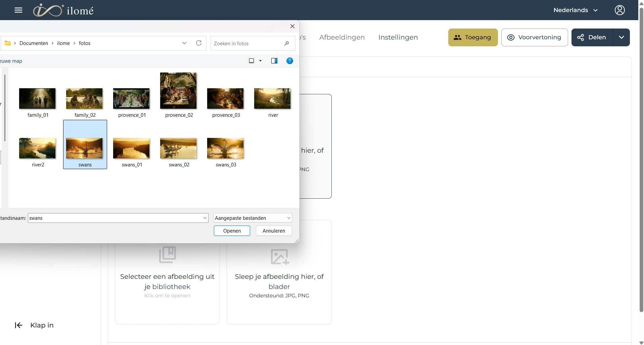Open the Voorvertoning preview
The width and height of the screenshot is (644, 345).
coord(535,37)
